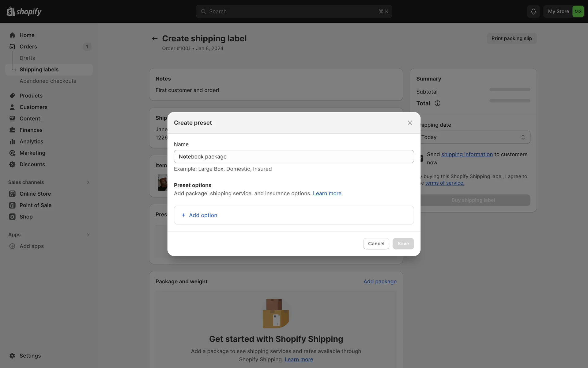Go back using the arrow icon
This screenshot has height=368, width=588.
[155, 38]
